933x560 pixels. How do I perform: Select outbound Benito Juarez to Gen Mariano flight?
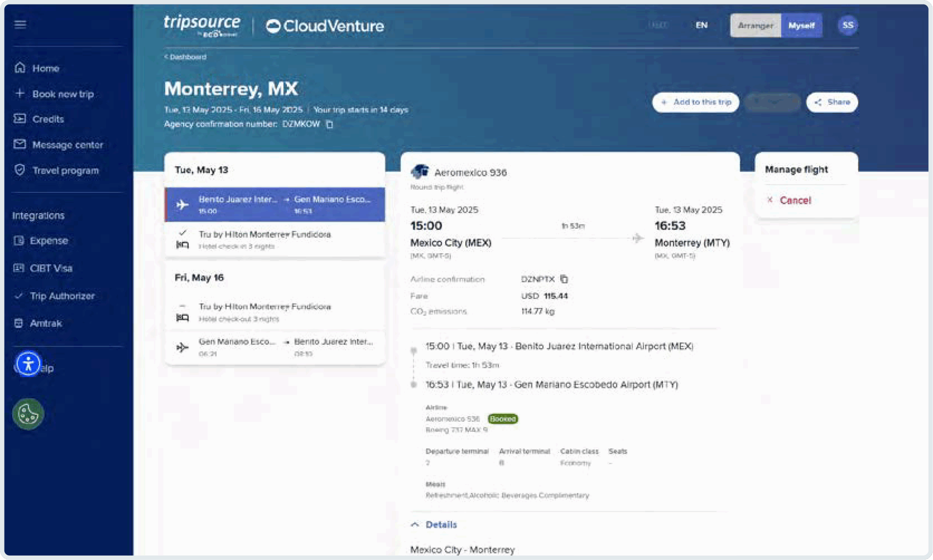pyautogui.click(x=275, y=204)
